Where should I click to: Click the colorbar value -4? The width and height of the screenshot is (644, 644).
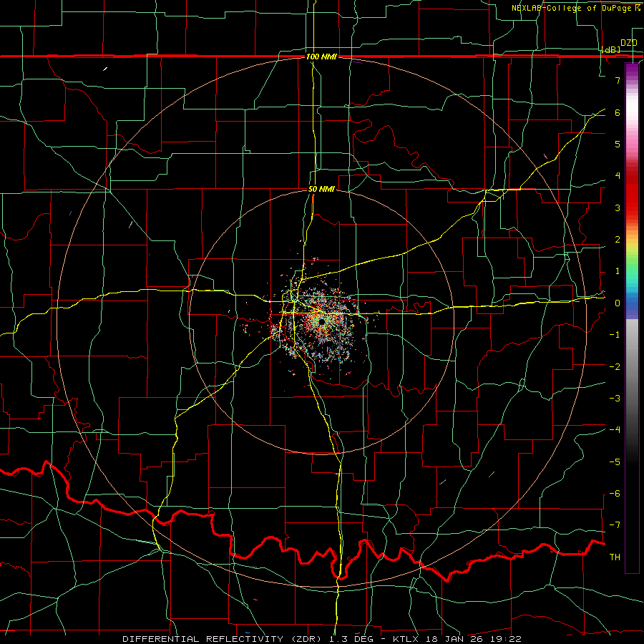615,430
